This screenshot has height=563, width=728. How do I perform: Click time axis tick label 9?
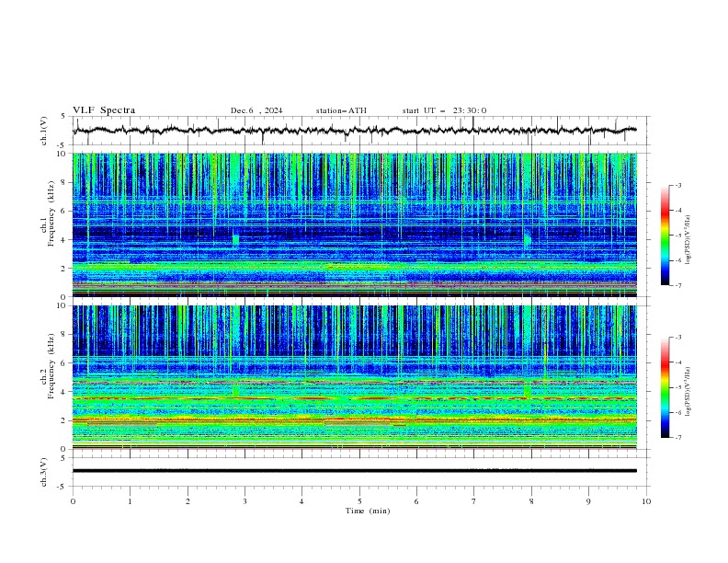pos(588,501)
